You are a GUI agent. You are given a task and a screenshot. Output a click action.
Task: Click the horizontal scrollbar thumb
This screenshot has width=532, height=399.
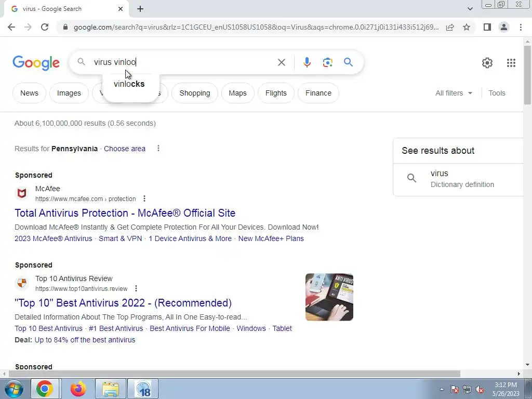(x=234, y=374)
